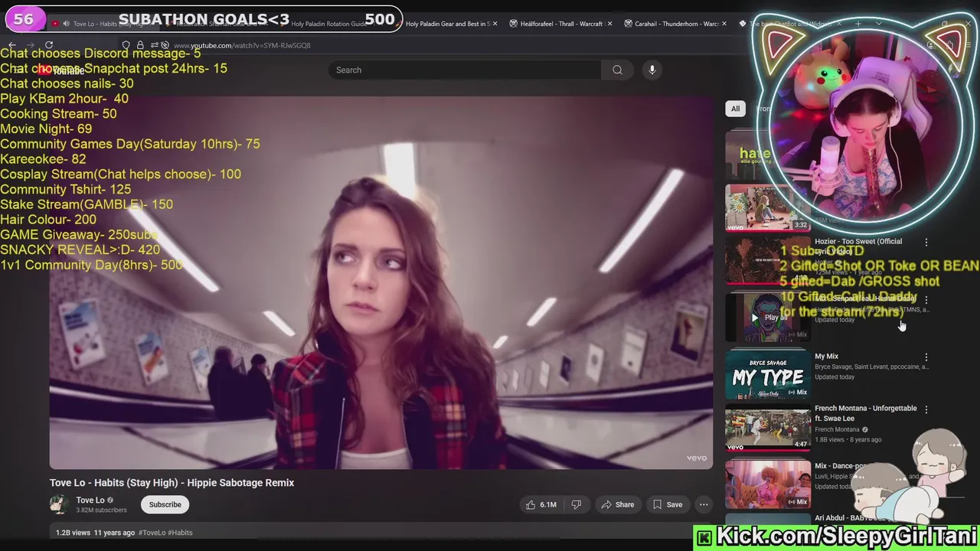The image size is (980, 551).
Task: Like the Tove Lo video
Action: point(541,504)
